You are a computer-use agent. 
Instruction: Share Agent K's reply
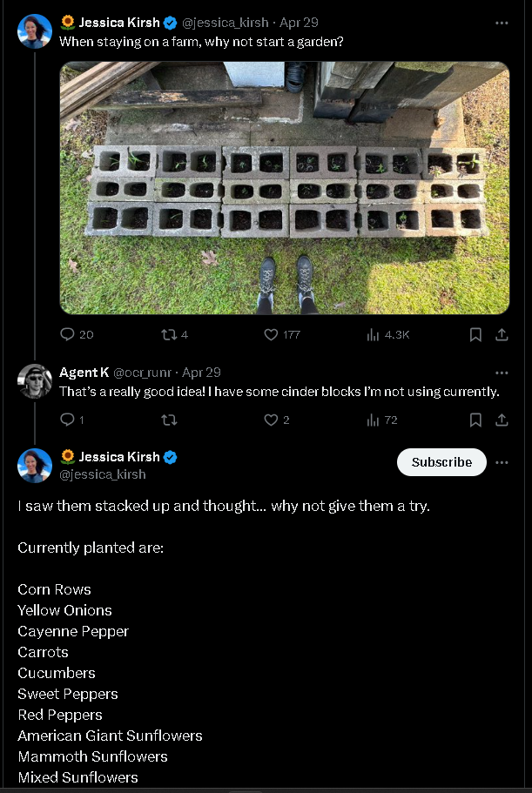pyautogui.click(x=502, y=420)
